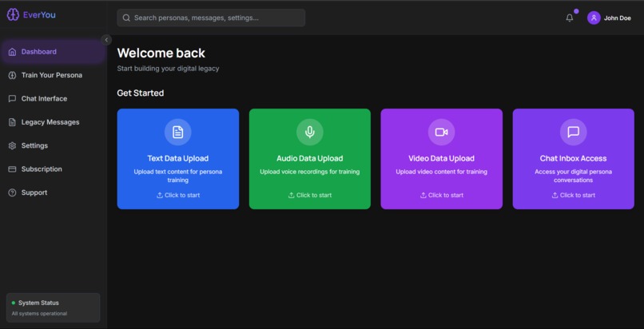The height and width of the screenshot is (329, 644).
Task: Click 'All systems operational' status text
Action: 39,313
